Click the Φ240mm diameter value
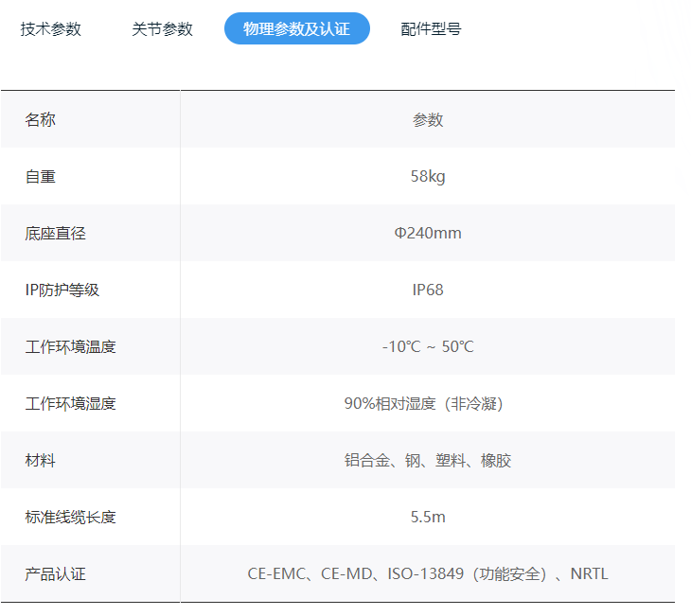This screenshot has height=616, width=691. click(x=428, y=234)
